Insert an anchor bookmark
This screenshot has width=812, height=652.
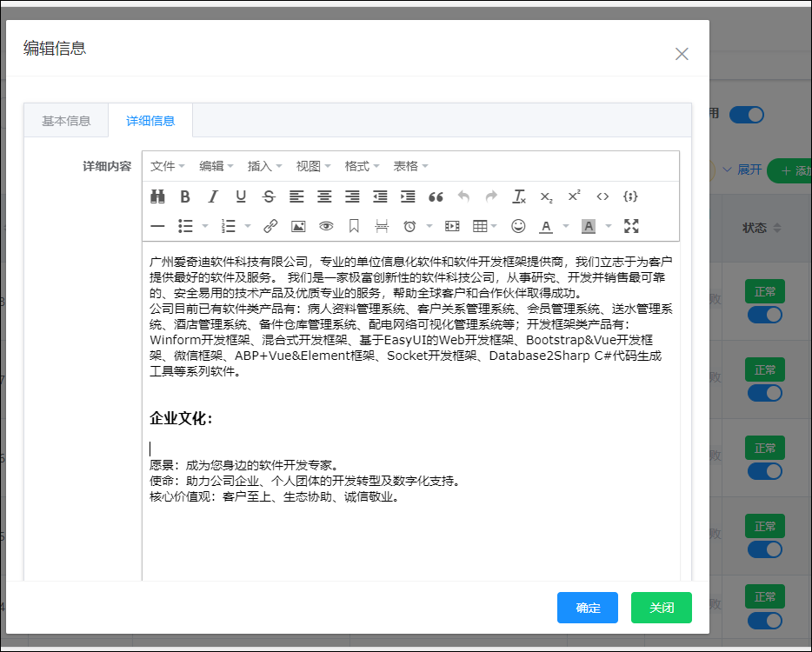point(354,226)
